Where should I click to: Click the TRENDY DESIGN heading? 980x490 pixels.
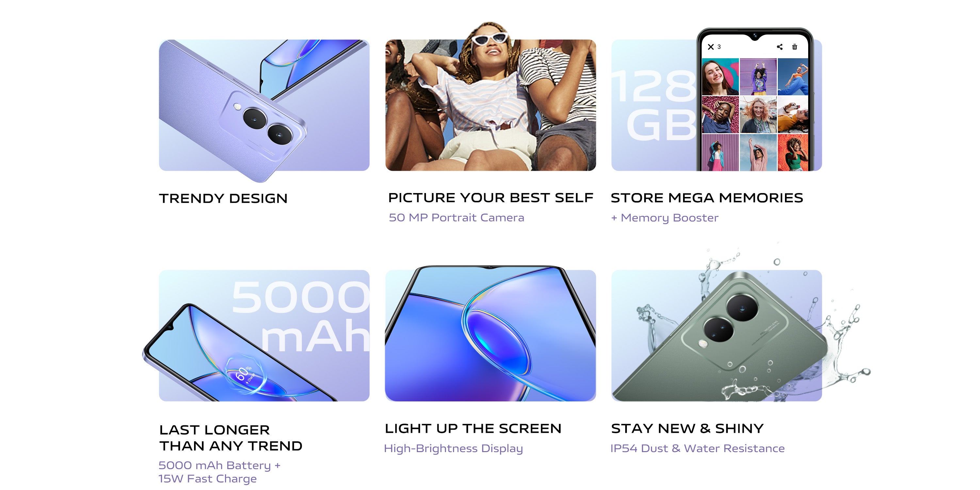point(223,198)
